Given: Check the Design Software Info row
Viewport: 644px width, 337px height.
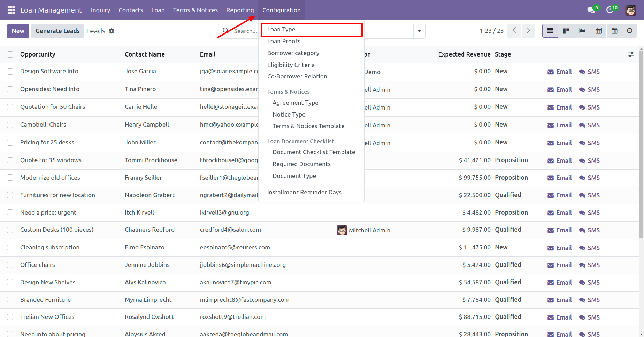Looking at the screenshot, I should (x=10, y=72).
